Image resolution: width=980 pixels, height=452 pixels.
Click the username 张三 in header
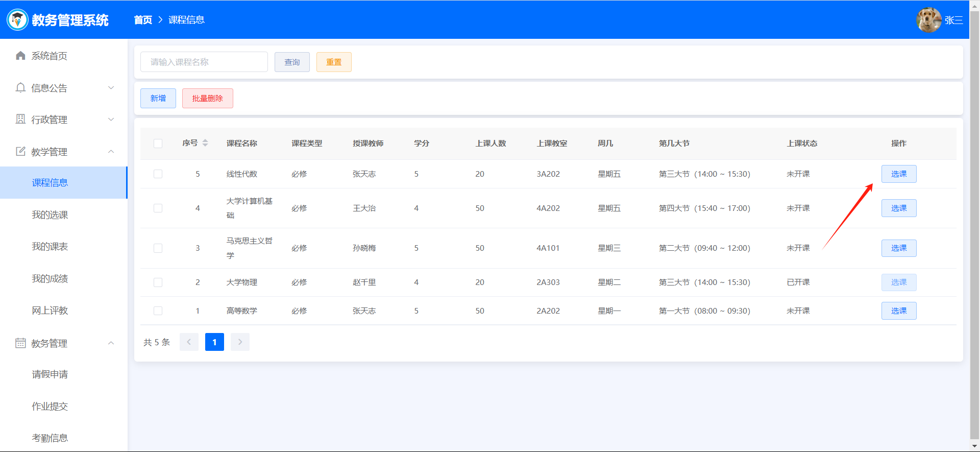click(953, 20)
